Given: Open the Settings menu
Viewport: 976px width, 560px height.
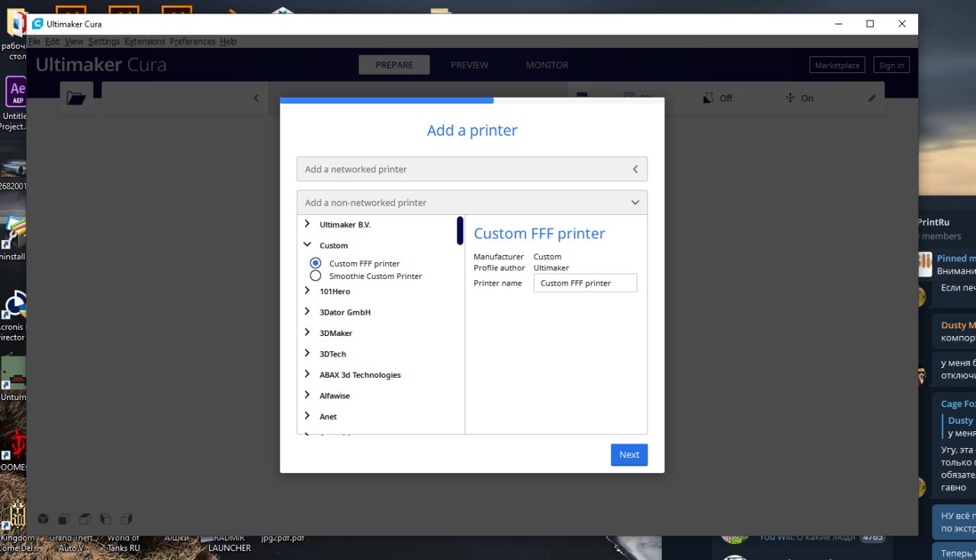Looking at the screenshot, I should [x=104, y=42].
